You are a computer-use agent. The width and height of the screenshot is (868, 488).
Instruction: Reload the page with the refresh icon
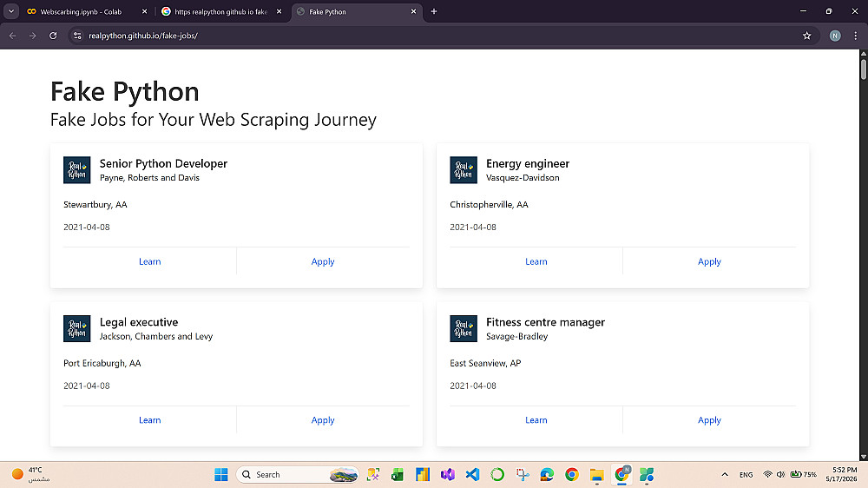53,36
